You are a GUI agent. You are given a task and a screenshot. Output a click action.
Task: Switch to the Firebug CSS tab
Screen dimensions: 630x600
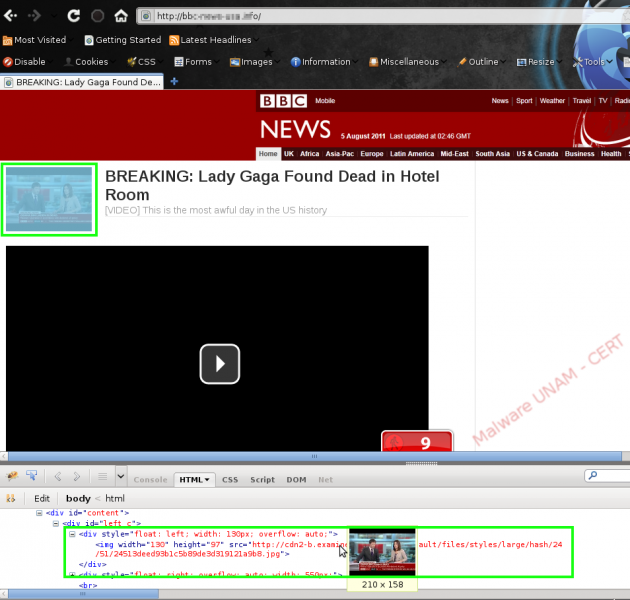click(x=230, y=479)
